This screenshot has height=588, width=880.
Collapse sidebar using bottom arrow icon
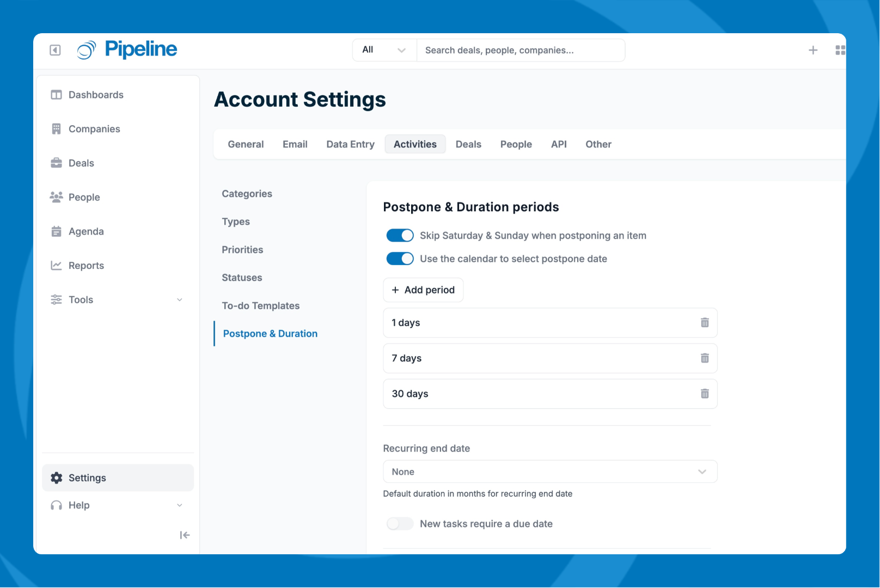(185, 535)
